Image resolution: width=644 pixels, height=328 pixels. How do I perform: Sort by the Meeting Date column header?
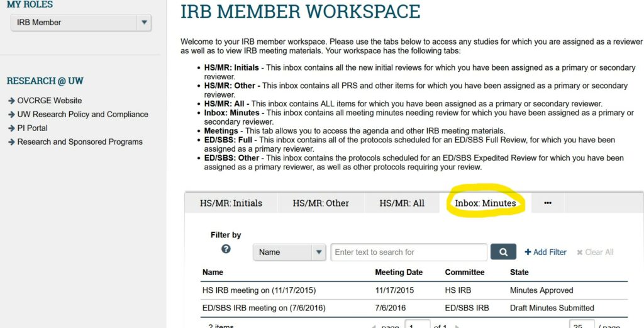point(399,273)
